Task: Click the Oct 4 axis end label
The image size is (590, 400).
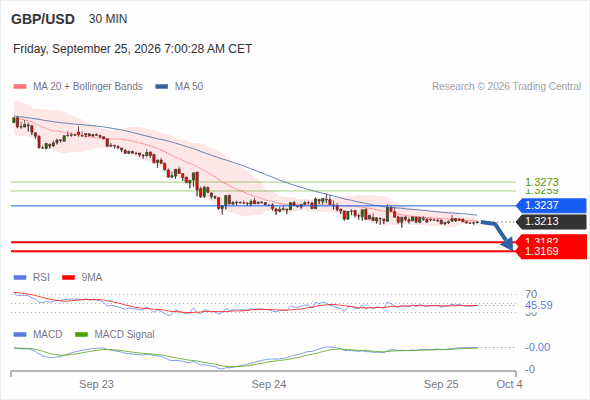Action: pyautogui.click(x=509, y=384)
